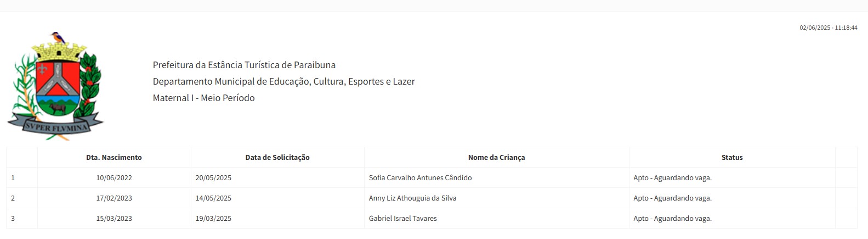The image size is (868, 239).
Task: Select the name Sofia Carvalho Antunes Cândido
Action: point(420,177)
